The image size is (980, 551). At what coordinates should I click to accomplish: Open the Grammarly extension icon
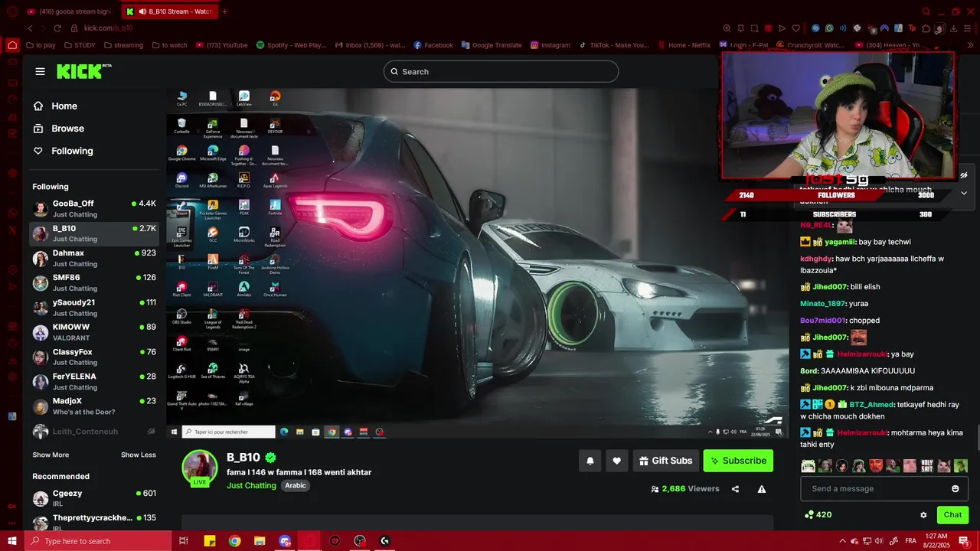(829, 28)
